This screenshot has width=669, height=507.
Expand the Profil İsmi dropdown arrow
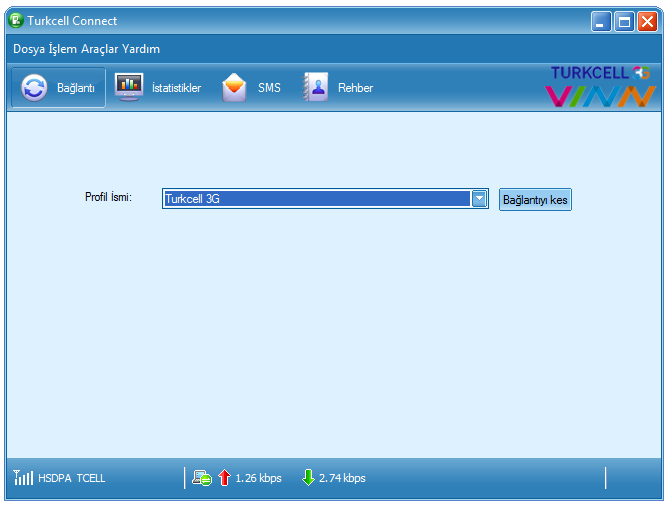(480, 198)
